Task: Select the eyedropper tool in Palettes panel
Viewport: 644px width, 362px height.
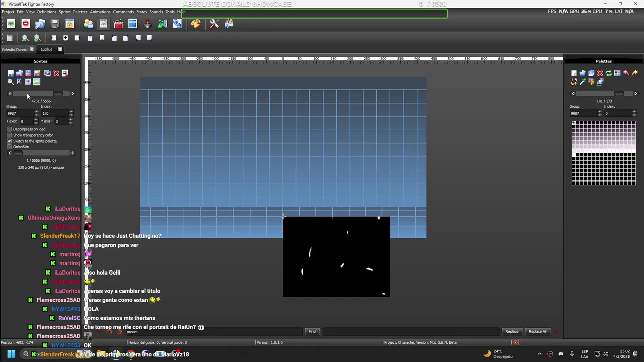Action: click(583, 82)
